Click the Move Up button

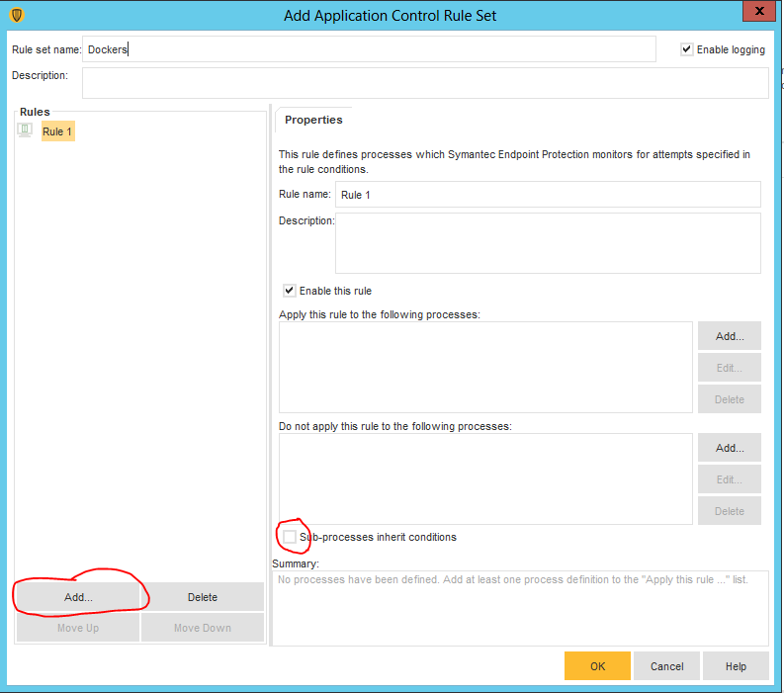click(78, 628)
